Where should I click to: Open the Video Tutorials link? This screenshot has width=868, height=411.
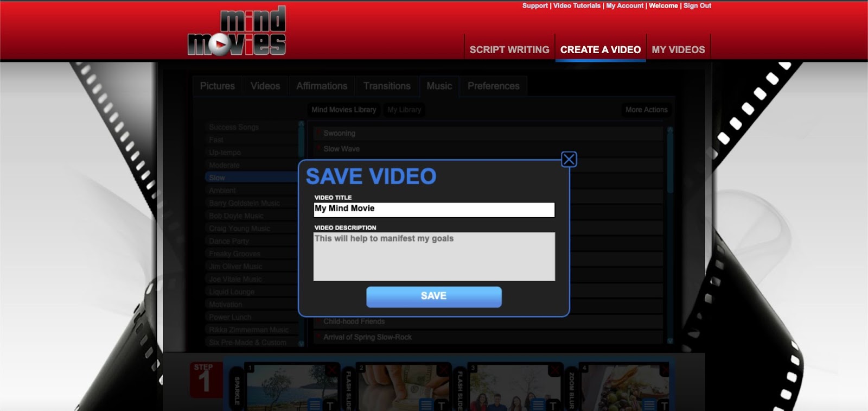[x=577, y=5]
